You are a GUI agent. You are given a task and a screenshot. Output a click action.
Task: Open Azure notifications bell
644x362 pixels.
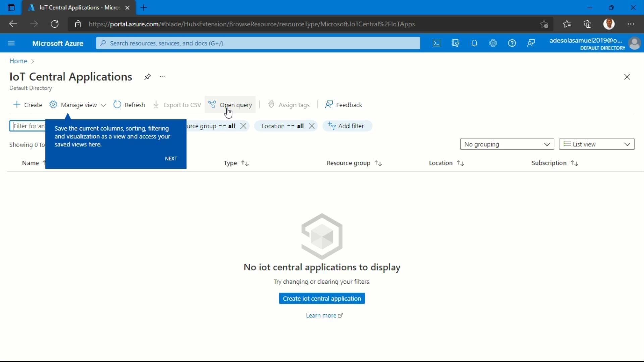tap(474, 43)
